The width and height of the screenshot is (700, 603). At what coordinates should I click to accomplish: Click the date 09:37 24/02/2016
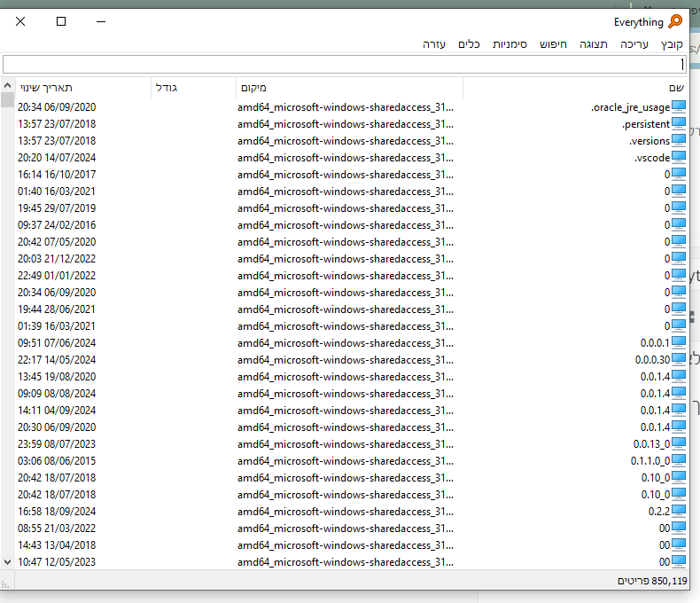click(x=57, y=225)
